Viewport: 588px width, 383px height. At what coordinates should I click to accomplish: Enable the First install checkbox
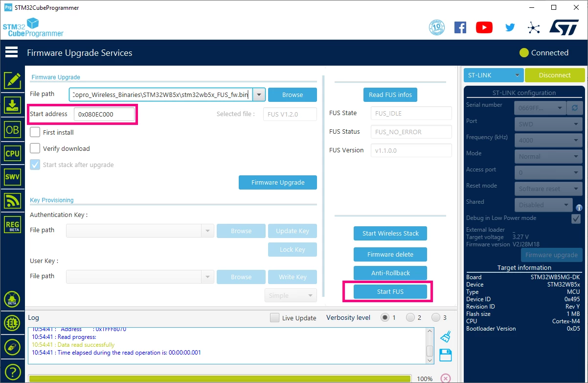[35, 132]
